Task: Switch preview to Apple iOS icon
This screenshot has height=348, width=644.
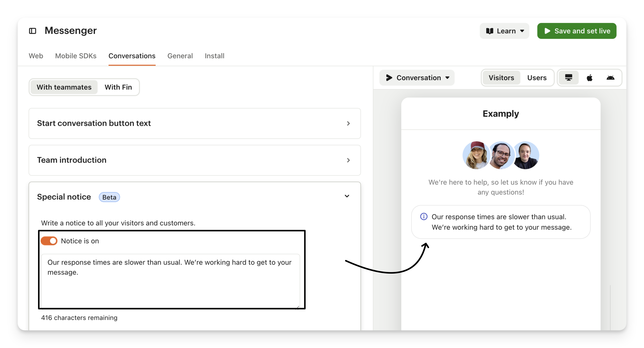Action: tap(589, 78)
